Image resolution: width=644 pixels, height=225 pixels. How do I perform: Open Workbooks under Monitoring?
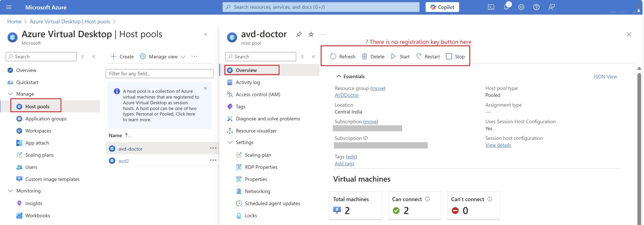tap(38, 215)
